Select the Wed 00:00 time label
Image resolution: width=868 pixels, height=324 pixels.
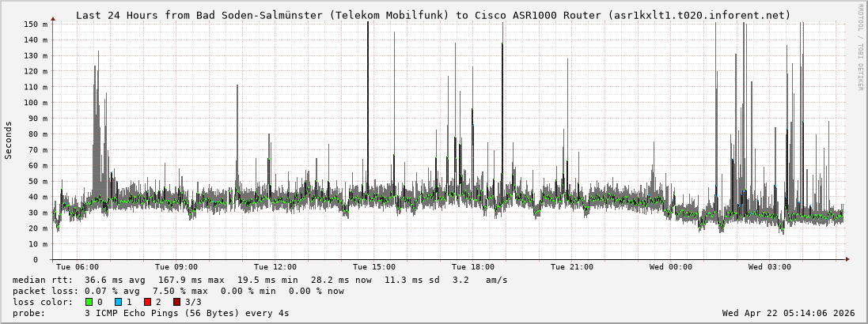[x=671, y=267]
